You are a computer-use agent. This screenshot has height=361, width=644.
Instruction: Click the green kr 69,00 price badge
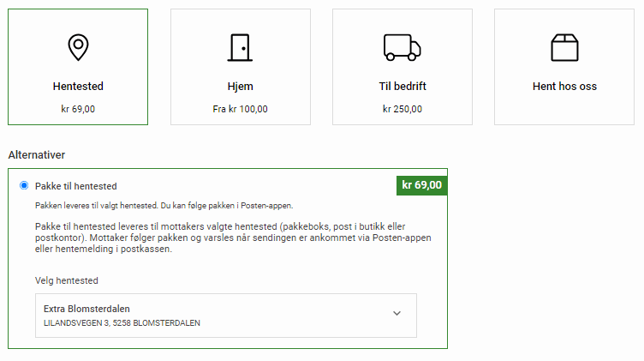click(421, 185)
